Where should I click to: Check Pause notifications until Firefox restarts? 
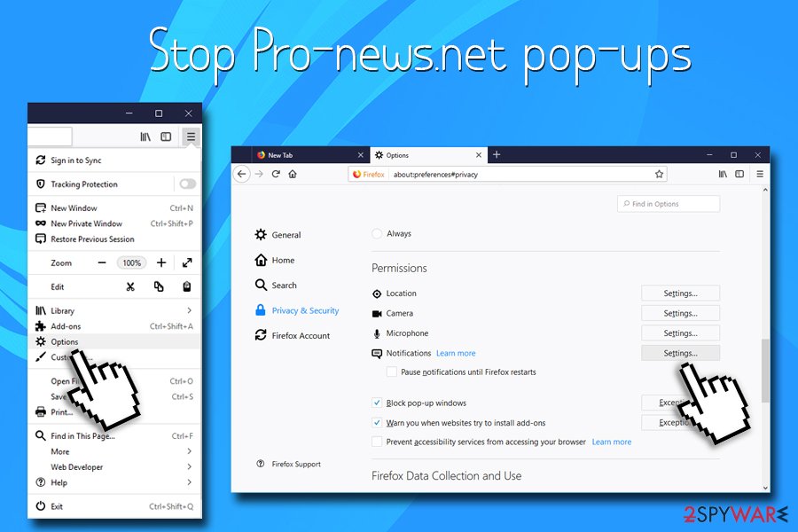391,372
